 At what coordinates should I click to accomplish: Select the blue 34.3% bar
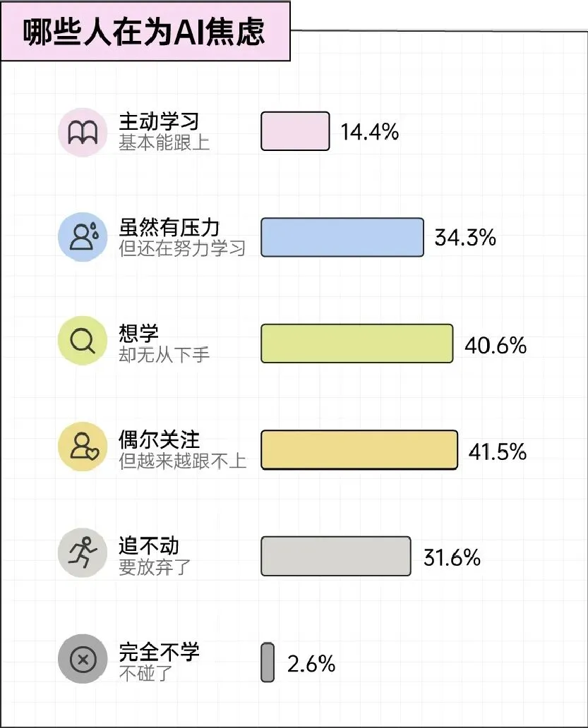pyautogui.click(x=342, y=237)
